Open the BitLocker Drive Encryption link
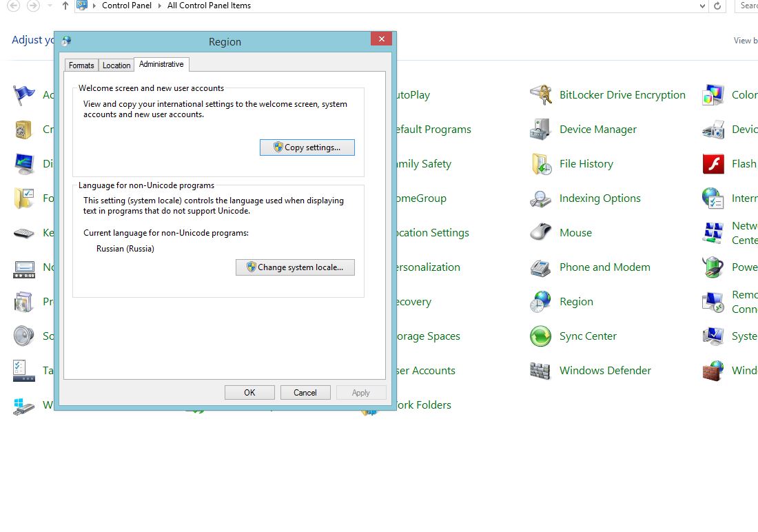The image size is (758, 532). 622,95
